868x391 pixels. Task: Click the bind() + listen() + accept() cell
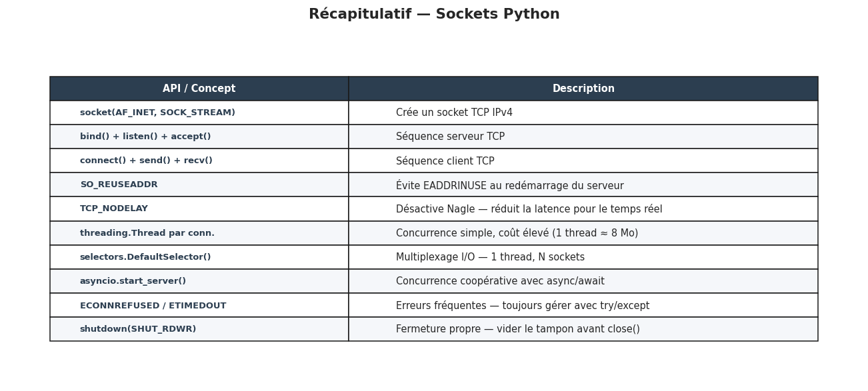145,137
